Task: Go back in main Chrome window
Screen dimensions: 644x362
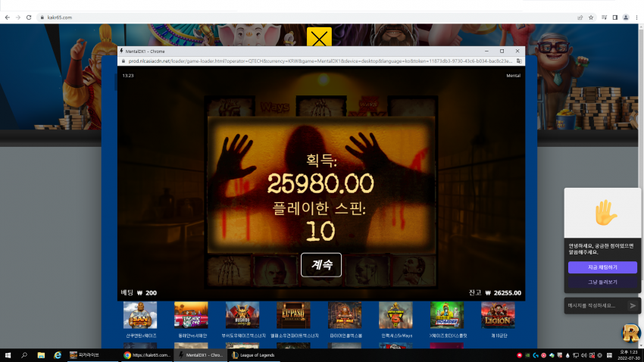Action: (x=8, y=17)
